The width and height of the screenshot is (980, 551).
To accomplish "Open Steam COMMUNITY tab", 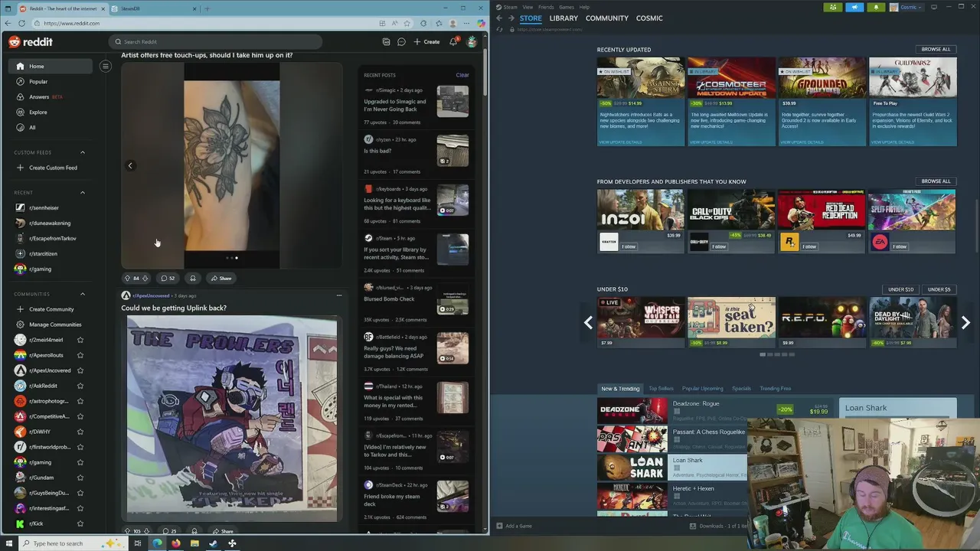I will 607,18.
